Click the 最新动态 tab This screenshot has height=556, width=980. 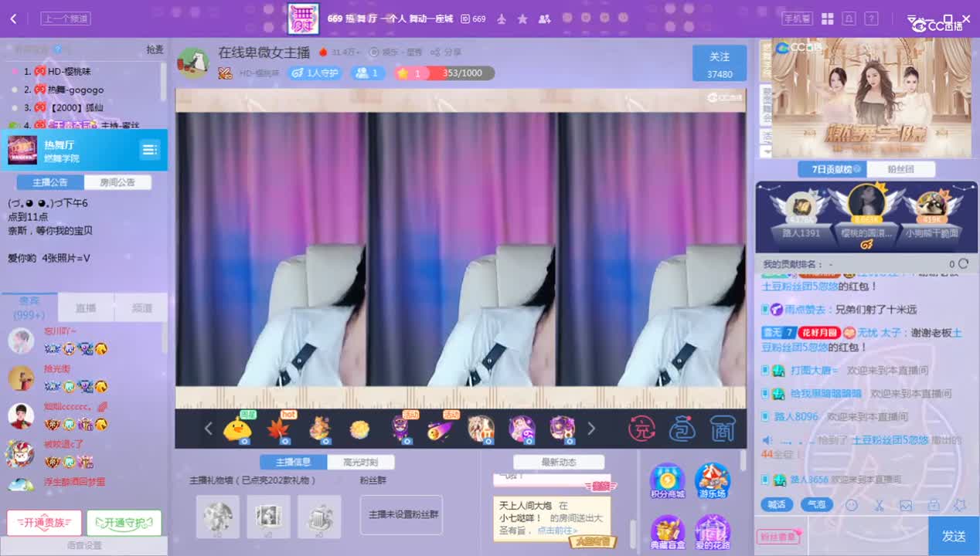[x=559, y=462]
